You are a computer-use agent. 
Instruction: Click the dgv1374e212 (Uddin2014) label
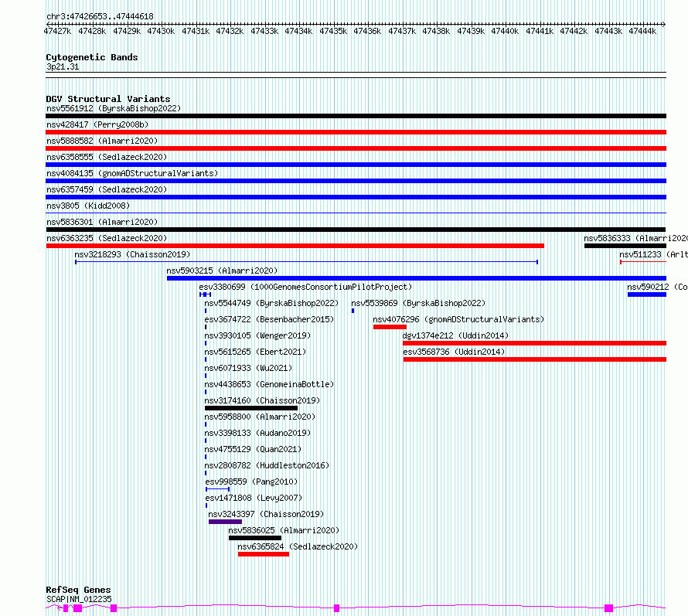pyautogui.click(x=455, y=335)
